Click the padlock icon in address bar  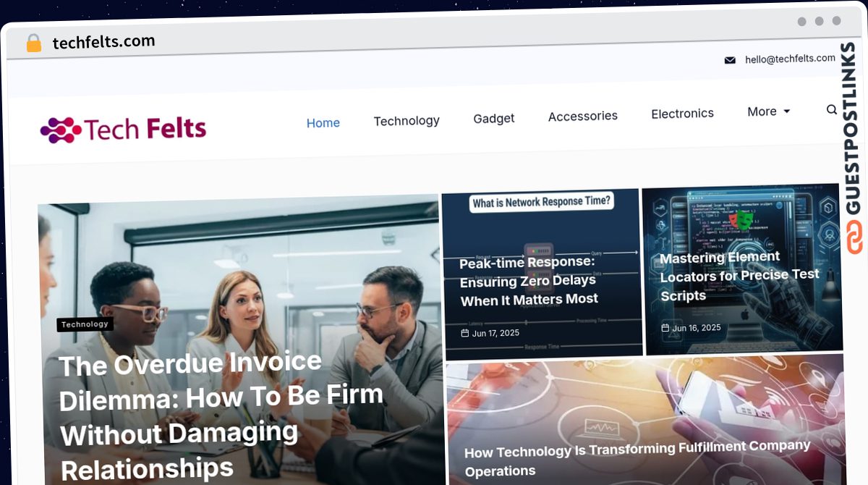click(x=34, y=43)
